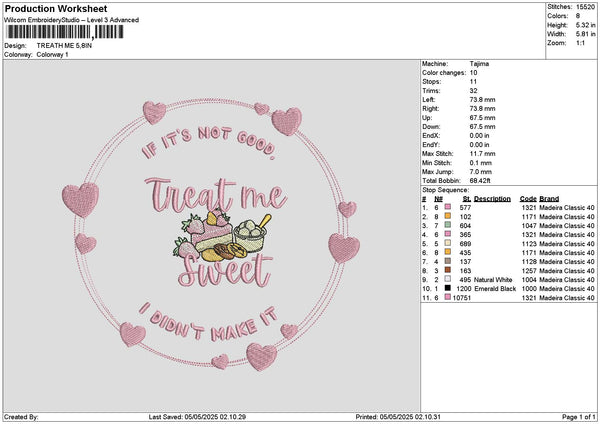Click the orange swatch in stop row 2

[x=447, y=216]
